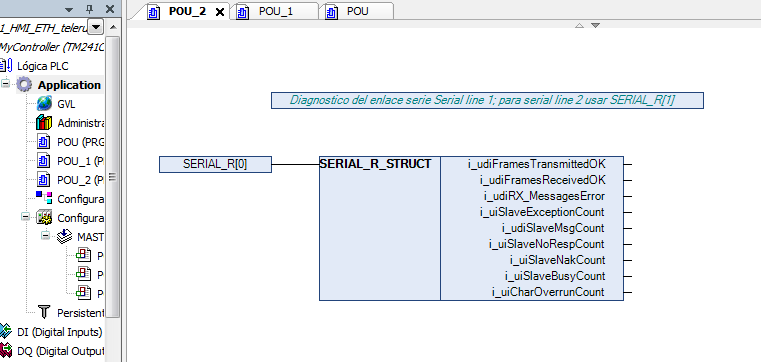Click the GVL globe icon
761x362 pixels.
click(x=44, y=104)
